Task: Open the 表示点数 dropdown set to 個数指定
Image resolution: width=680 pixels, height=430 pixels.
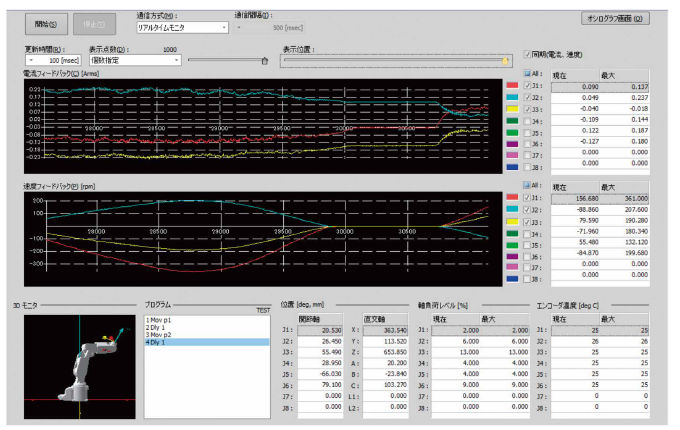Action: click(x=134, y=60)
